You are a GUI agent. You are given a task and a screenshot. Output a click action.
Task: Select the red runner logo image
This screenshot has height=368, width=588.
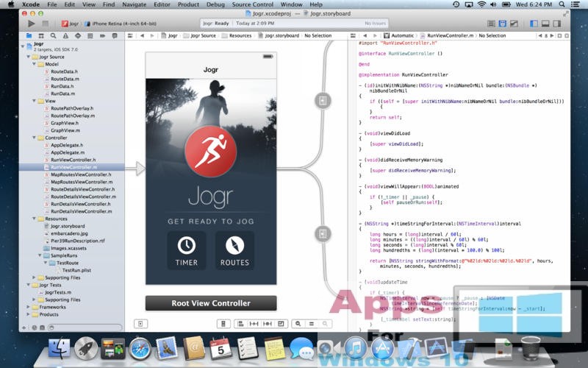tap(211, 152)
